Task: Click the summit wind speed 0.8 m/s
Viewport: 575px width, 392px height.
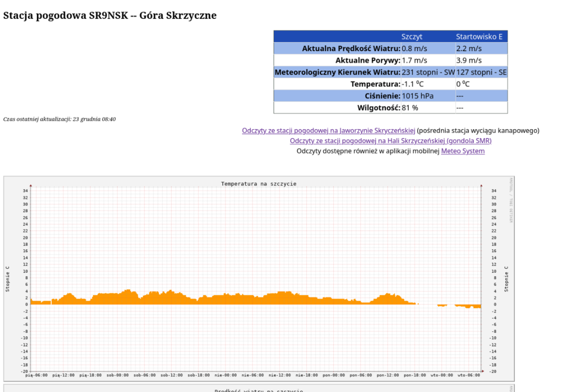Action: click(x=415, y=48)
